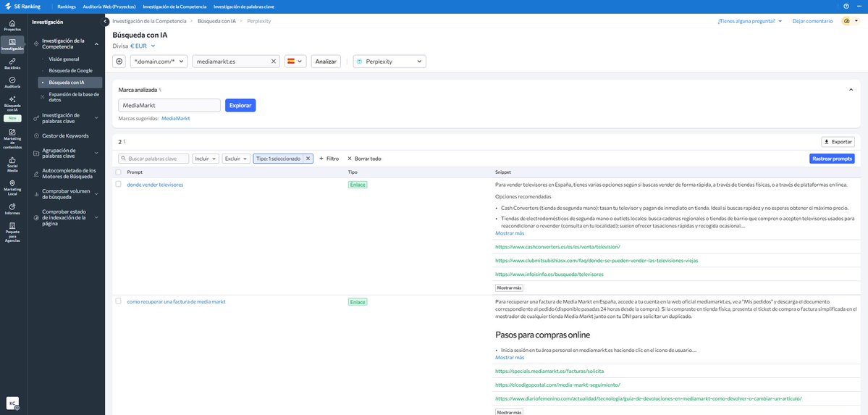Open the Excluir dropdown

(x=236, y=159)
